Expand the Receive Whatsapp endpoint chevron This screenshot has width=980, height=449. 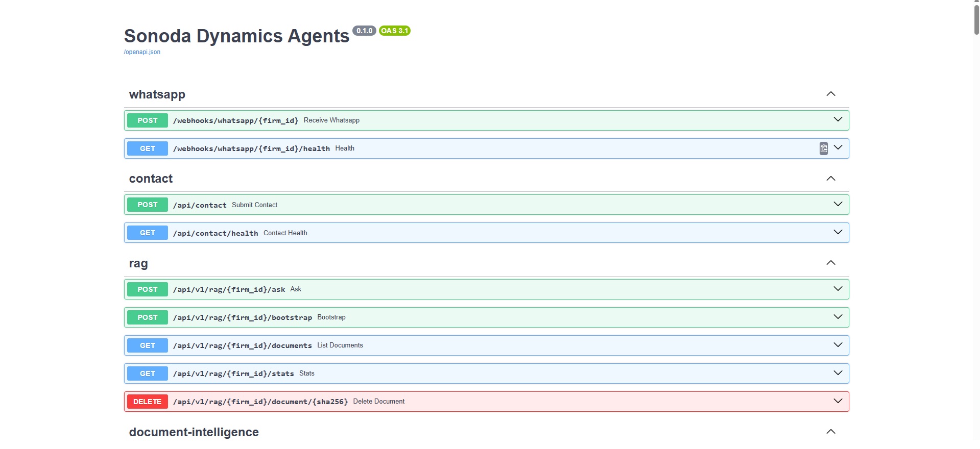coord(838,119)
